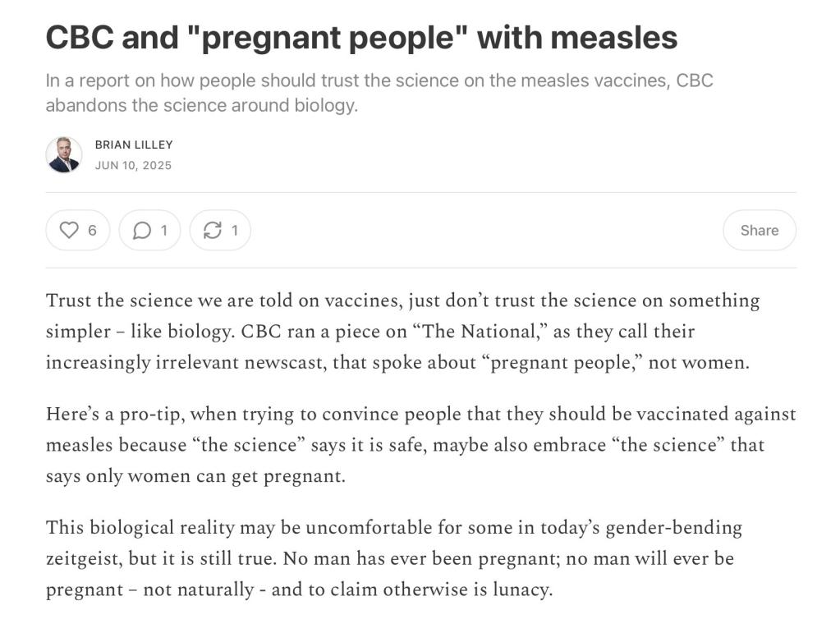Viewport: 840px width, 642px height.
Task: Click the comment count beside the bubble
Action: click(x=164, y=231)
